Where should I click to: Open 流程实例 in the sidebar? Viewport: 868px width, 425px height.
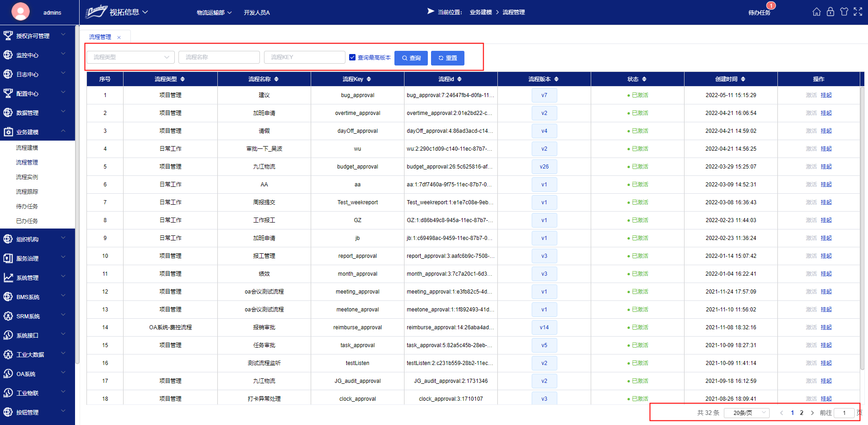(27, 177)
